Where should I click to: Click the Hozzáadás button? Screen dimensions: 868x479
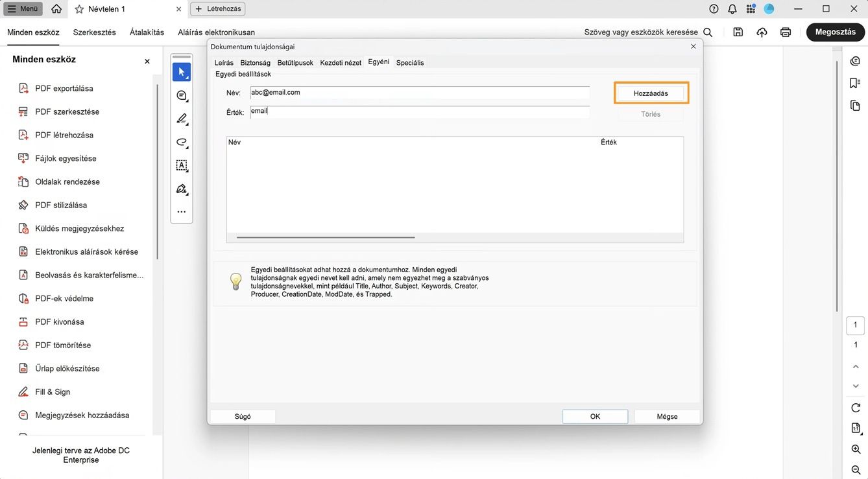[651, 93]
